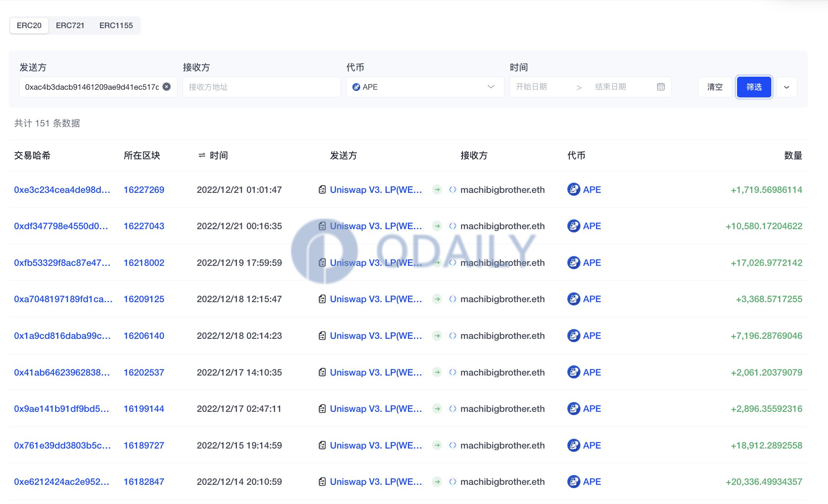Switch to the ERC1155 tab
Image resolution: width=828 pixels, height=504 pixels.
click(116, 25)
